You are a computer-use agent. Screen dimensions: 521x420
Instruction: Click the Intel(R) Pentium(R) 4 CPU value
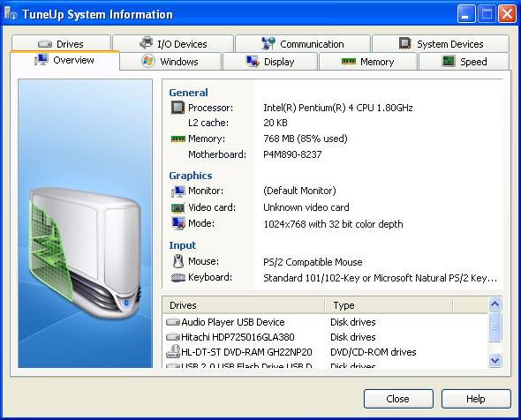[x=338, y=108]
